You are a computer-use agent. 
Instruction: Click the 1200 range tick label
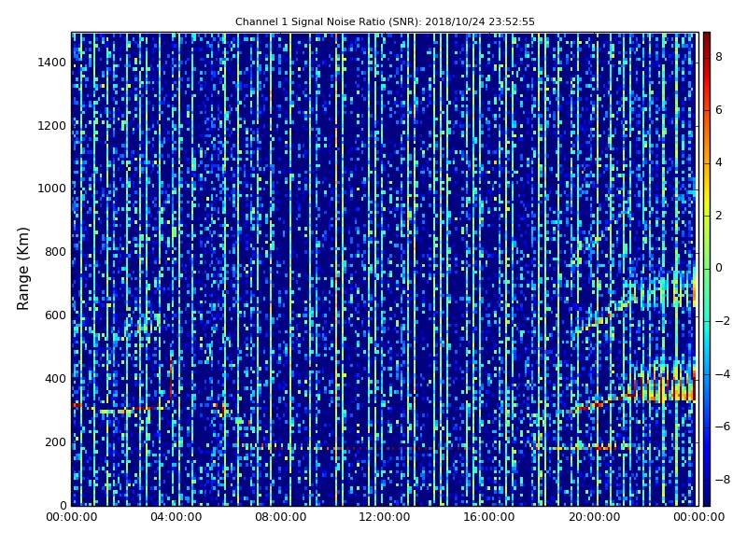pyautogui.click(x=52, y=126)
